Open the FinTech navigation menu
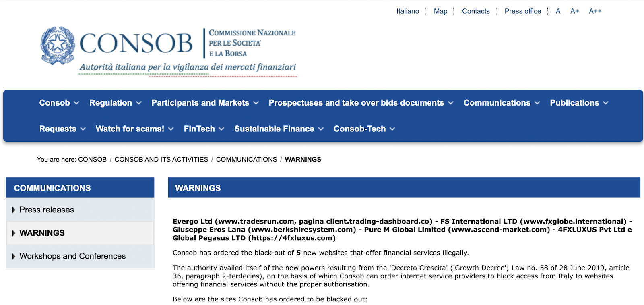Screen dimensions: 644x305 [199, 129]
